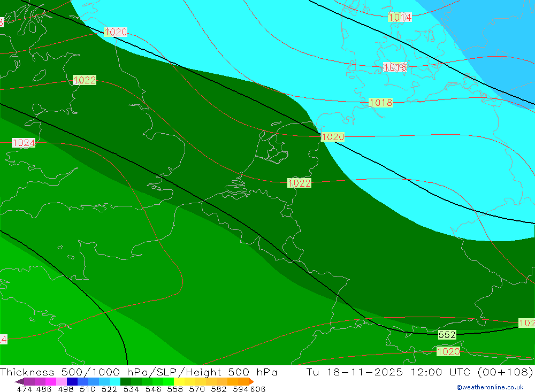The image size is (535, 392).
Task: Click the 1024 isobar label
Action: (x=24, y=143)
